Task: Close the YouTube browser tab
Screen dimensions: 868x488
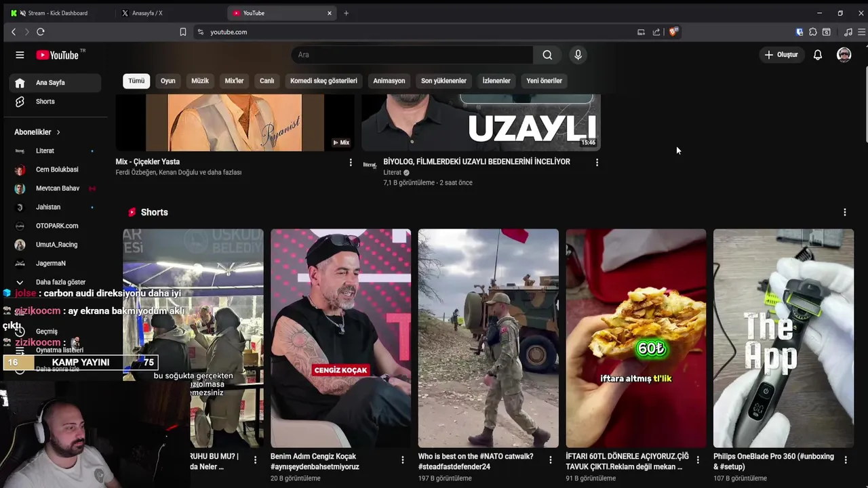Action: point(330,13)
